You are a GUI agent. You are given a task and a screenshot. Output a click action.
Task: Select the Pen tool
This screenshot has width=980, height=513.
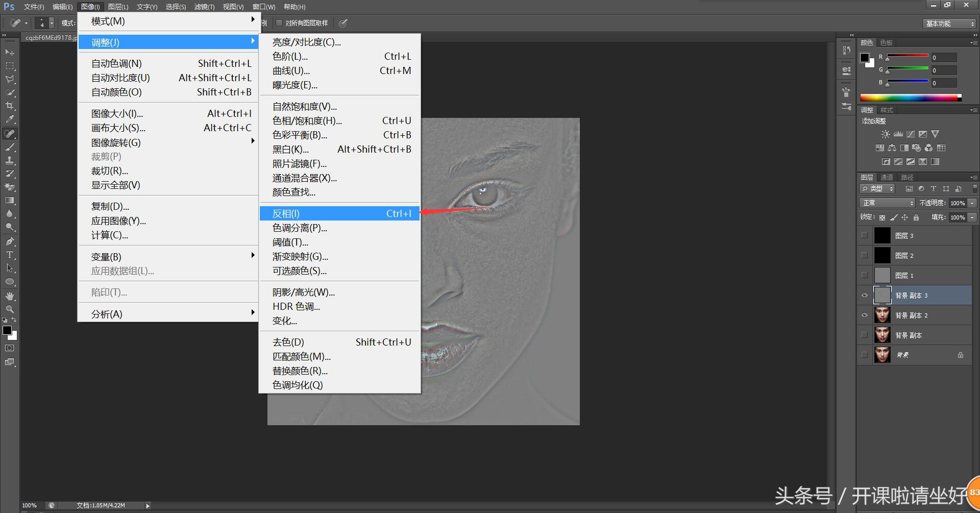click(x=10, y=241)
